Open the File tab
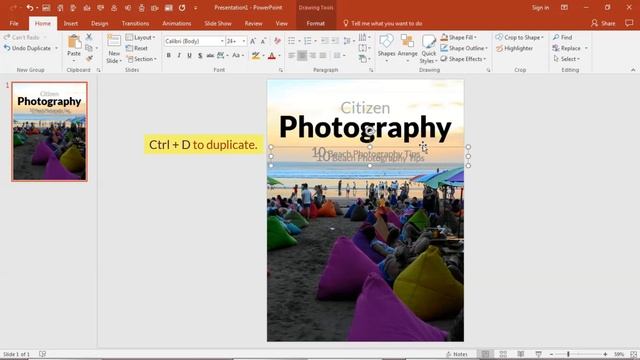 coord(14,23)
